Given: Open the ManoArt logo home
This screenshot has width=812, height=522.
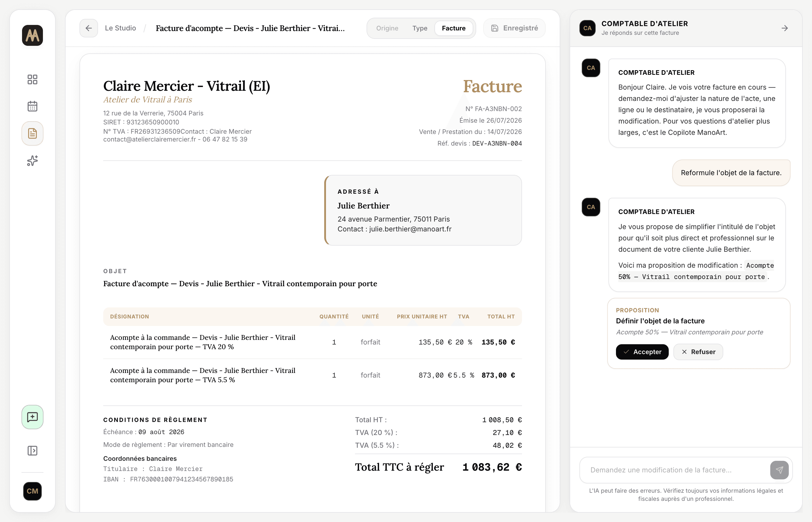Looking at the screenshot, I should pyautogui.click(x=32, y=35).
